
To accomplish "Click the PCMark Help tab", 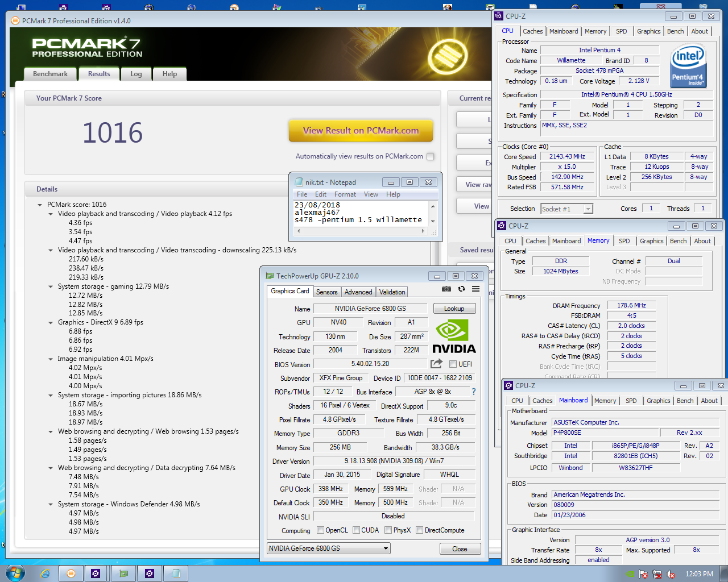I will [169, 74].
